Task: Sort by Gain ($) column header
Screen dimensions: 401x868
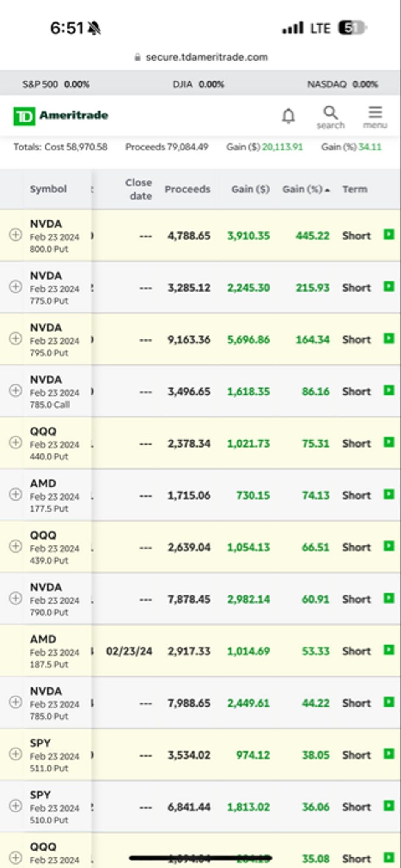Action: 251,189
